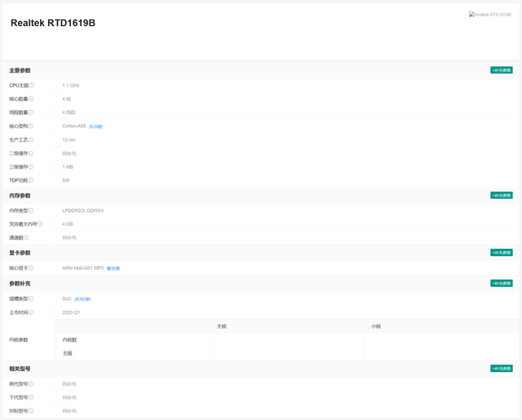Click info icon beside 三级缓存
The height and width of the screenshot is (420, 522).
(x=31, y=166)
